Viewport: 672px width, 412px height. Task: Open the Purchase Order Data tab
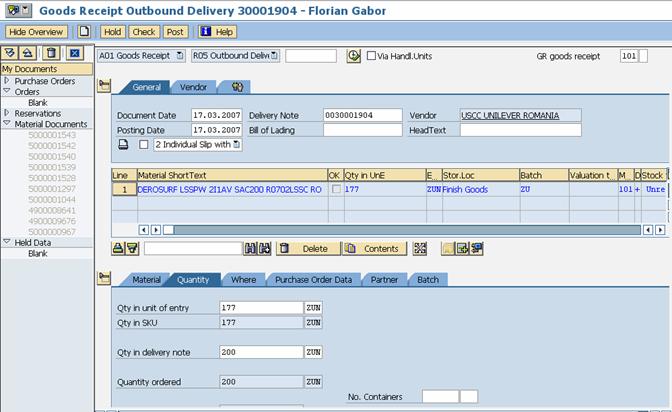coord(313,280)
